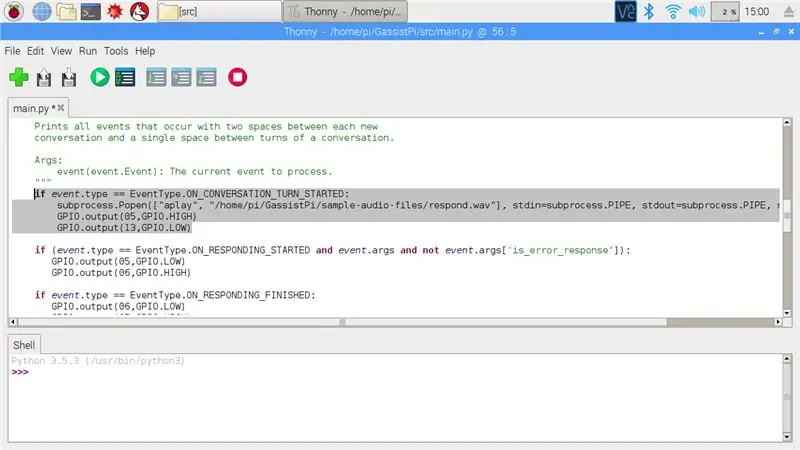Click the shell scrollbar down arrow

(x=787, y=437)
